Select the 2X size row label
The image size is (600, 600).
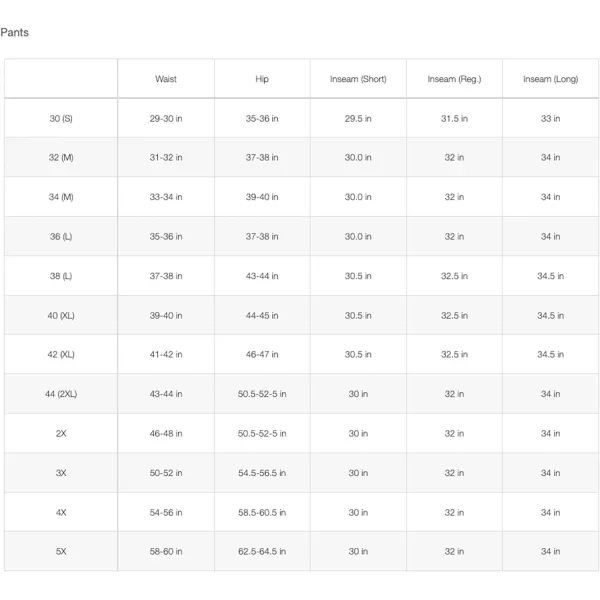(61, 433)
